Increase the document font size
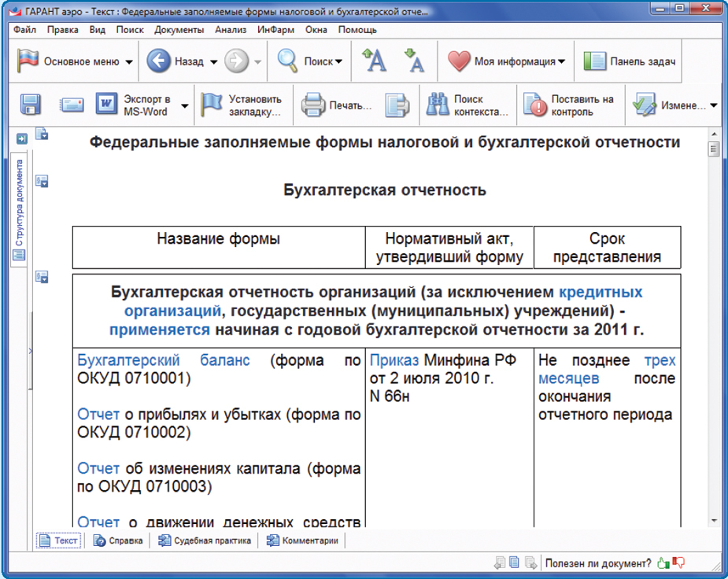Screen dimensions: 728x579 point(374,61)
